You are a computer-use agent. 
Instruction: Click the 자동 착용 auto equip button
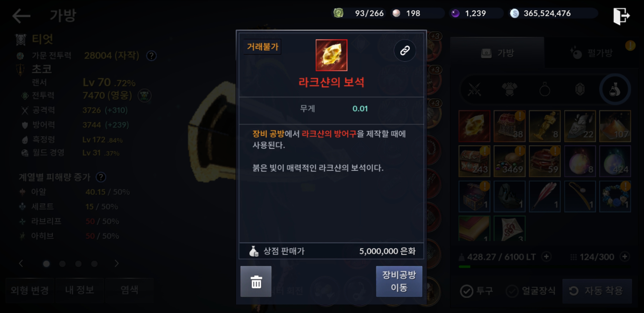[x=597, y=291]
